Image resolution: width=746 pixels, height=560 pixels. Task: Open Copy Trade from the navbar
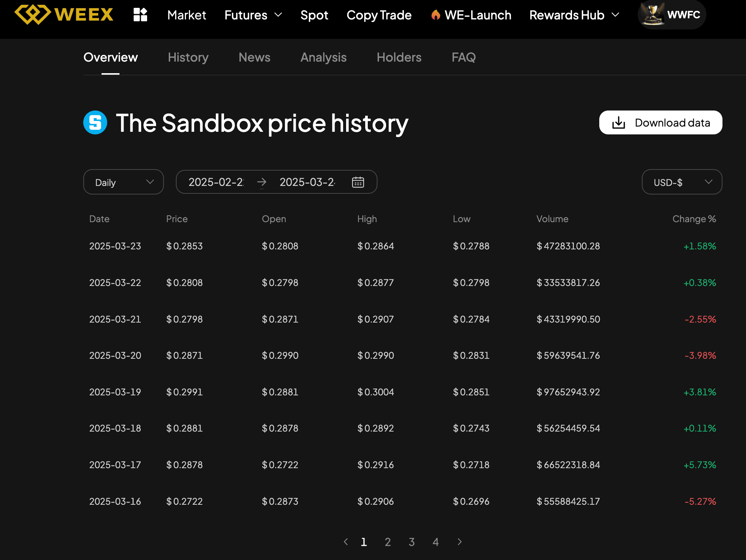click(x=379, y=15)
